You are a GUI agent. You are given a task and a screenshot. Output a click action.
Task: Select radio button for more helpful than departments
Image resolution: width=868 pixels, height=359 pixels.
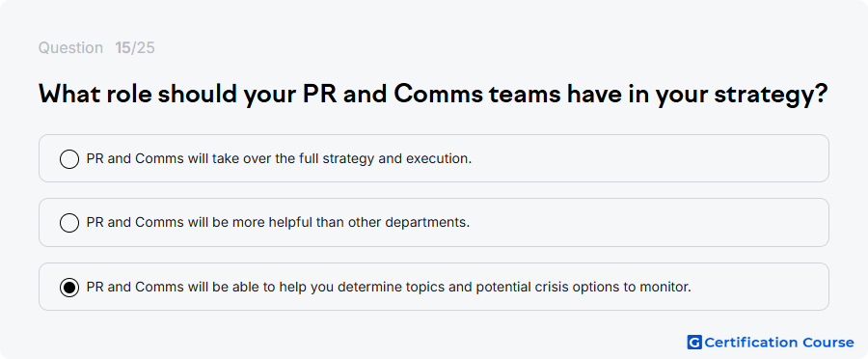(69, 223)
